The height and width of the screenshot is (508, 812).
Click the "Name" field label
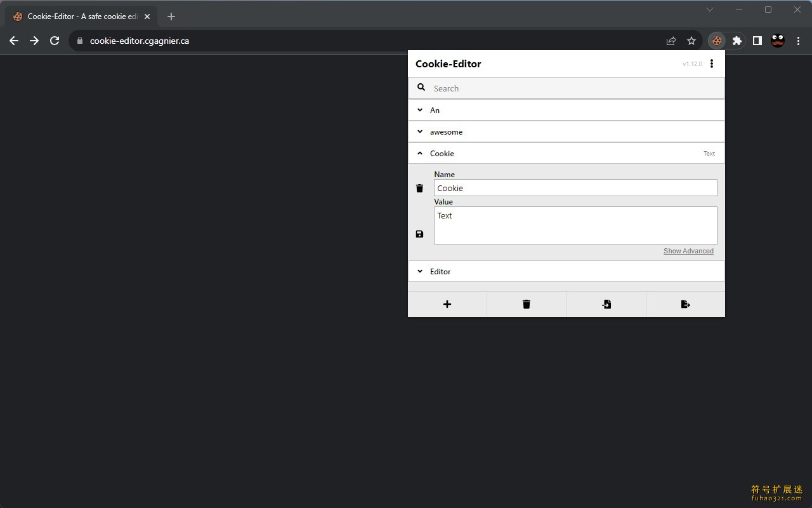(x=444, y=175)
